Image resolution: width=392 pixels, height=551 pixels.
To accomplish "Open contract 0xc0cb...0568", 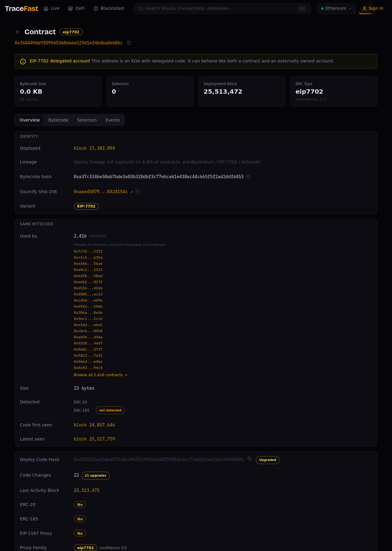I will (88, 331).
